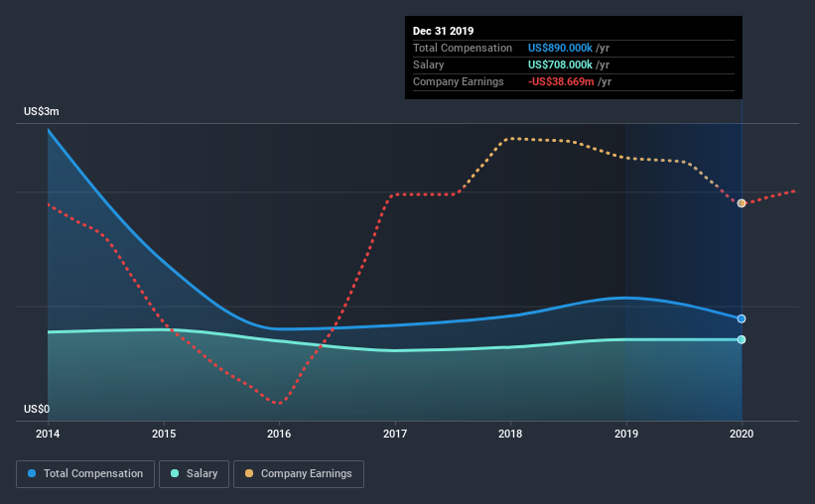
Task: Click the US$708.000k salary value
Action: [560, 64]
